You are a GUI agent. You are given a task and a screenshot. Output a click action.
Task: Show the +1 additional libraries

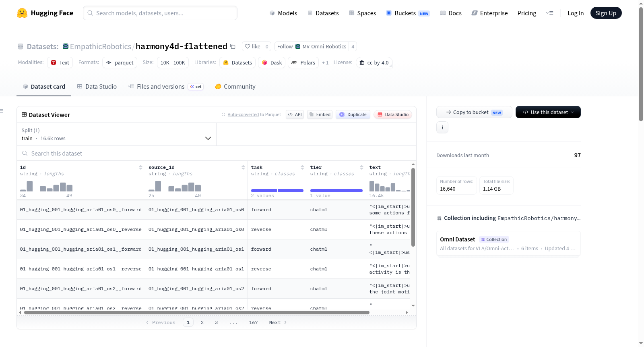coord(325,62)
